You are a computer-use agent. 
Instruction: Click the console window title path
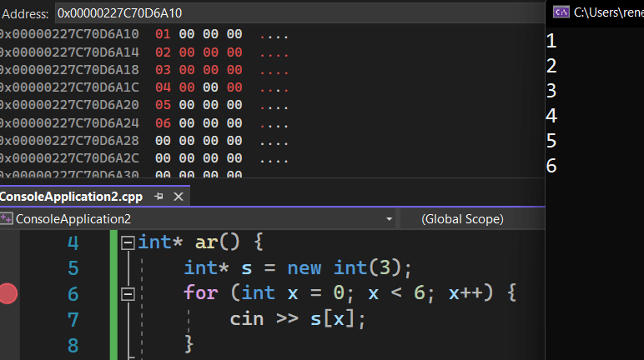pyautogui.click(x=609, y=12)
